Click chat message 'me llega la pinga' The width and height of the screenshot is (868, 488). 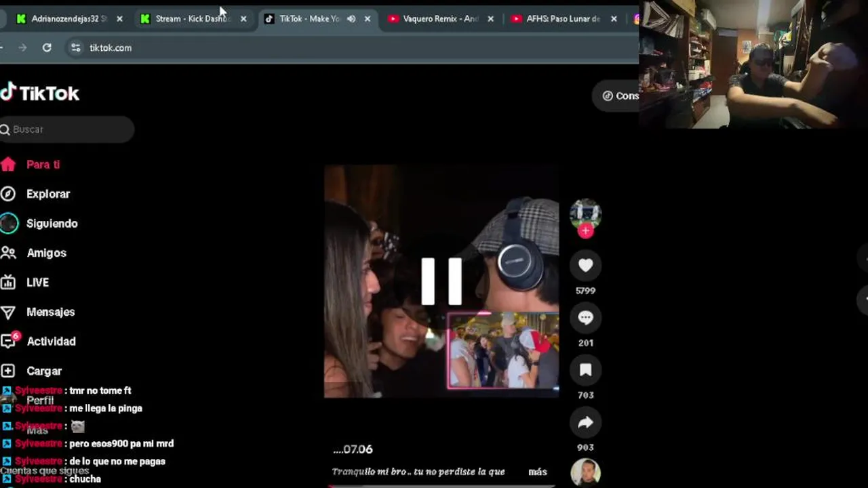point(106,408)
